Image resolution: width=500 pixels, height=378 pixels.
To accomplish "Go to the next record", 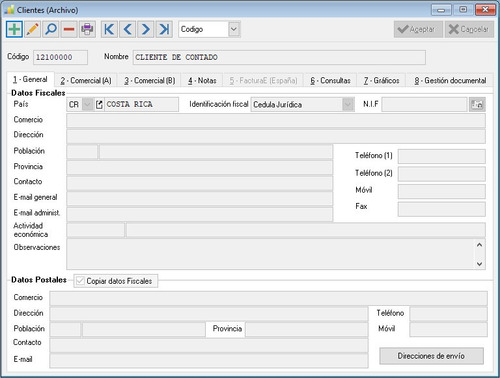I will coord(146,29).
